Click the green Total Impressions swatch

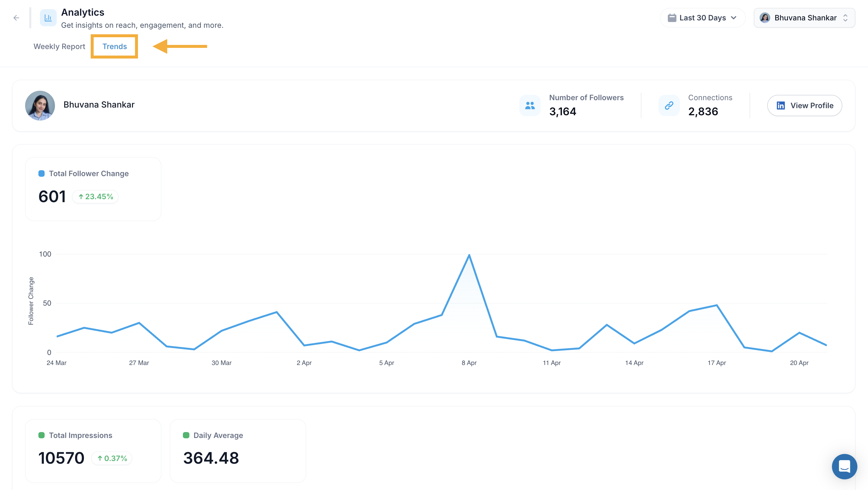click(41, 435)
